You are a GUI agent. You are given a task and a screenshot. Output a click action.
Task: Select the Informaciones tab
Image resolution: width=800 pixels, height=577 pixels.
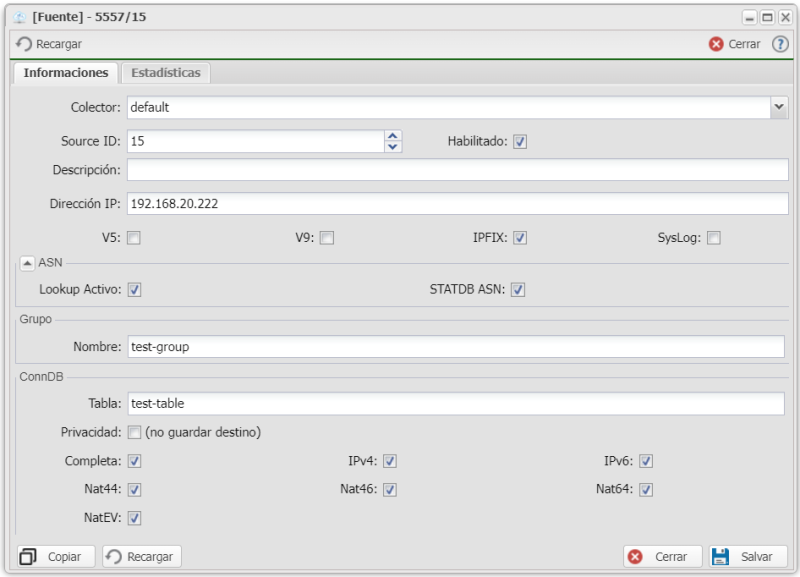(66, 73)
